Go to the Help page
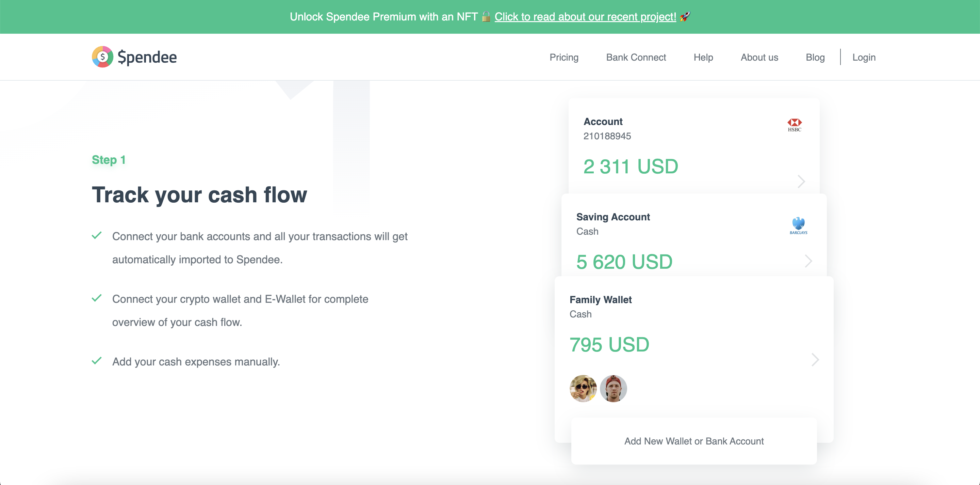 703,58
